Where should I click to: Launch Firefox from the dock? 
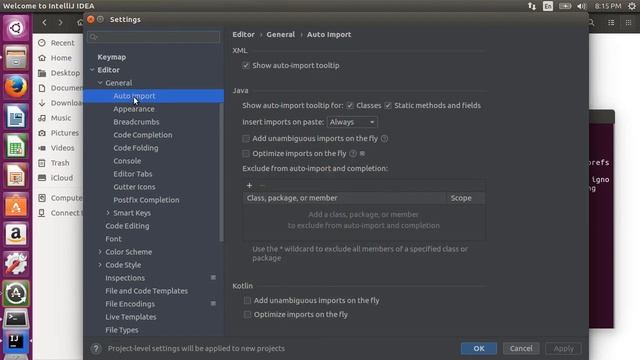(16, 87)
